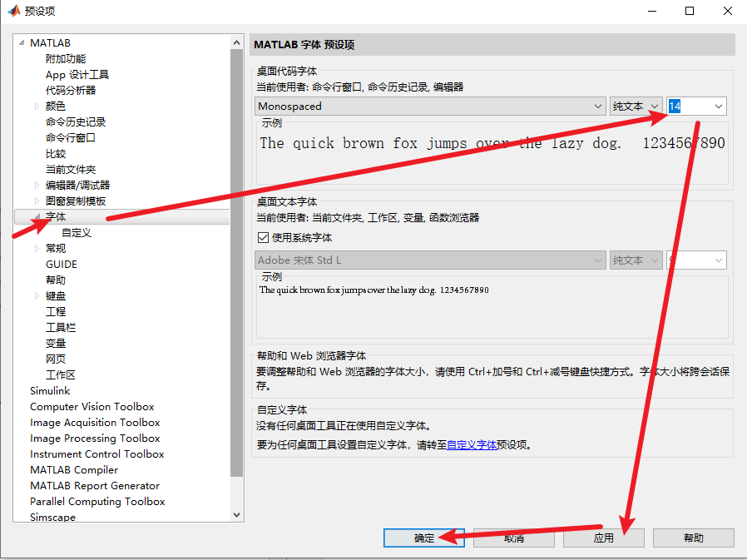Open Image Processing Toolbox preferences
This screenshot has height=560, width=747.
95,438
